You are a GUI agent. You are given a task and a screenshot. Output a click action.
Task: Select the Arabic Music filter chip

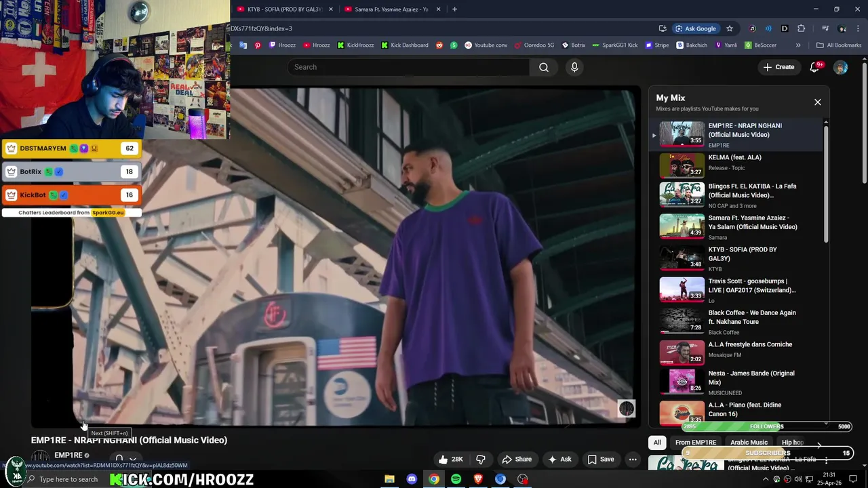point(749,443)
